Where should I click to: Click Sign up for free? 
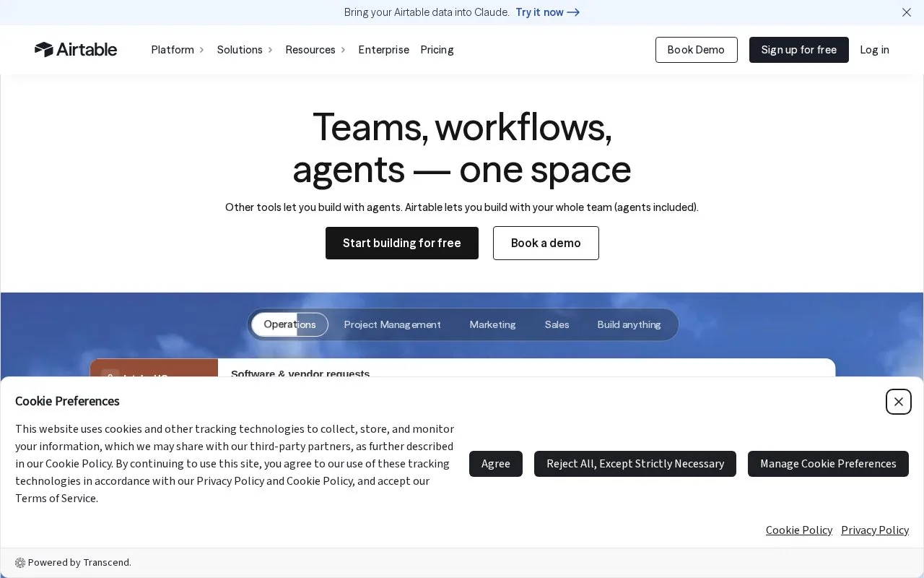798,50
